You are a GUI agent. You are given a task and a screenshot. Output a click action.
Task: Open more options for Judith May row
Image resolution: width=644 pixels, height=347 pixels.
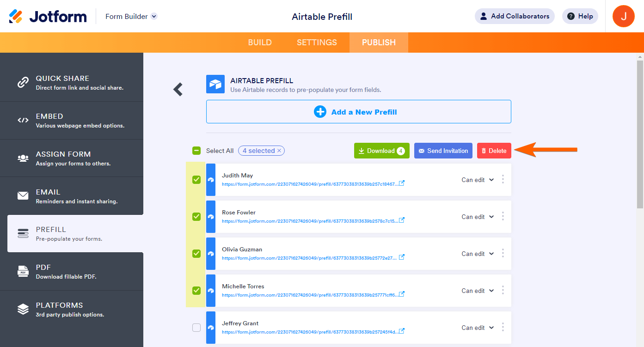[503, 179]
